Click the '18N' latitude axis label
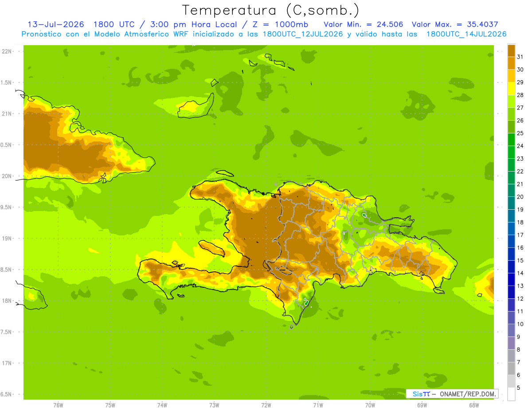Screen dimensions: 532x411 pyautogui.click(x=7, y=301)
